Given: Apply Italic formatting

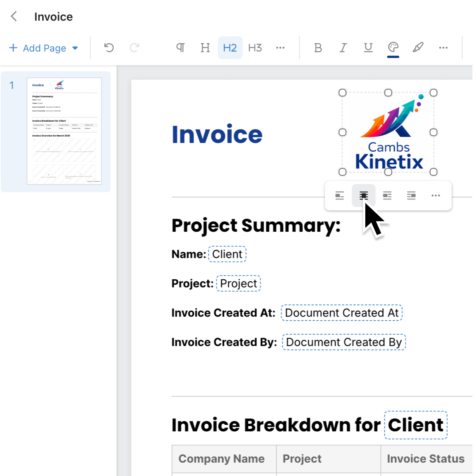Looking at the screenshot, I should coord(343,48).
